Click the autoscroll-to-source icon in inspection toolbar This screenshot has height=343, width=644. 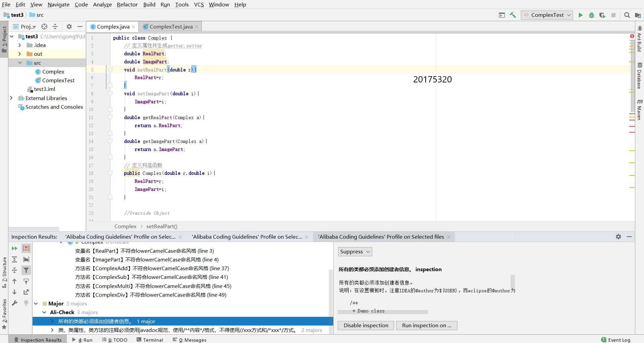[x=26, y=281]
